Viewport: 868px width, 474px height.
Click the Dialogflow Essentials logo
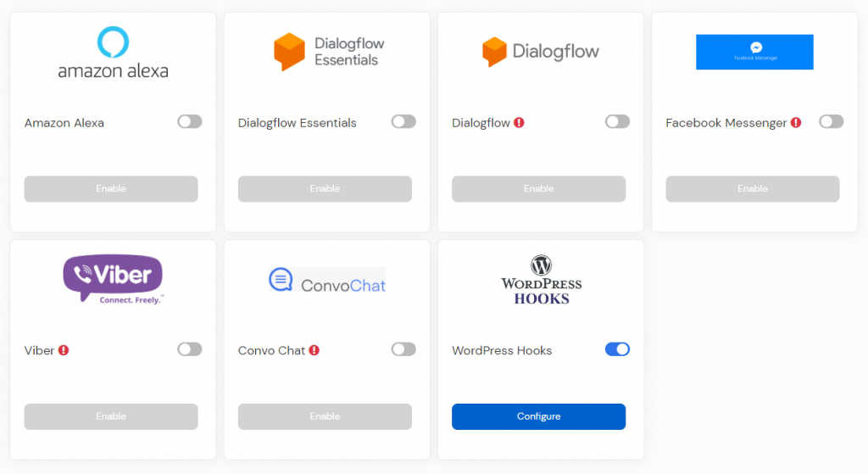[329, 52]
